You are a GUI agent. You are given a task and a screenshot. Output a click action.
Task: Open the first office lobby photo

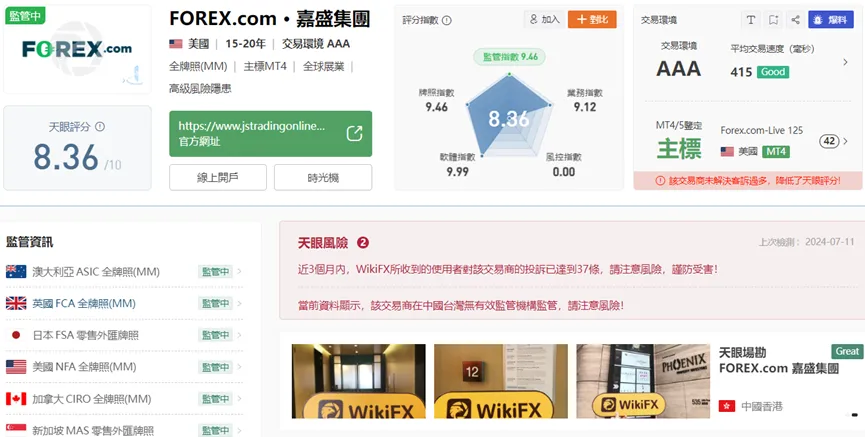pyautogui.click(x=359, y=381)
